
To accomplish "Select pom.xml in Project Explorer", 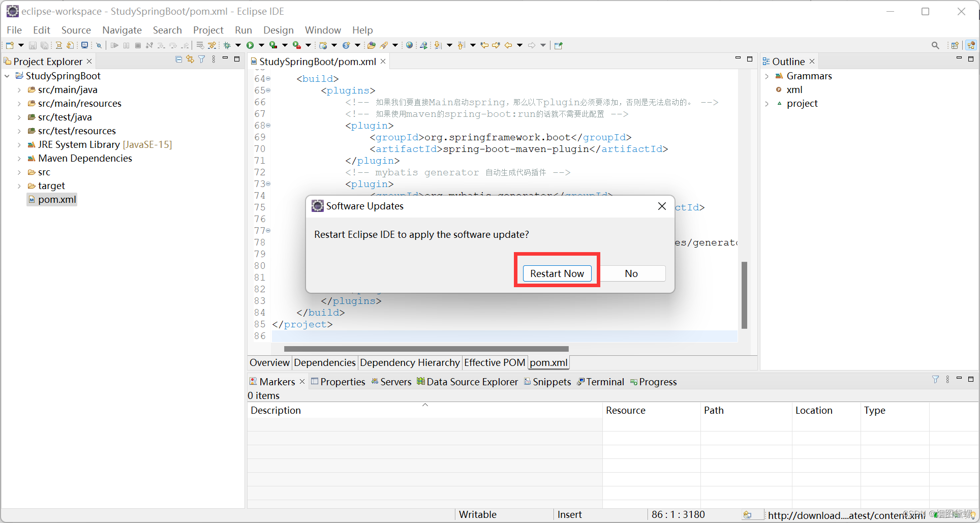I will (x=52, y=200).
